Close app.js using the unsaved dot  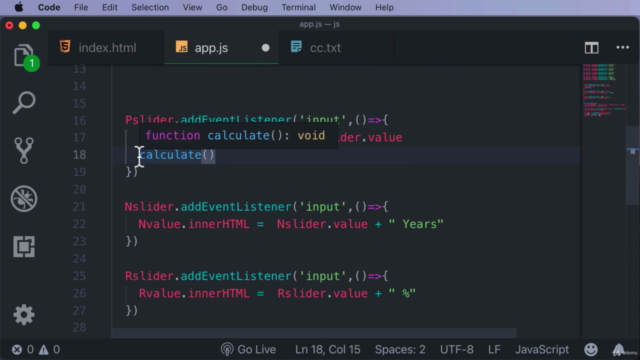(265, 48)
